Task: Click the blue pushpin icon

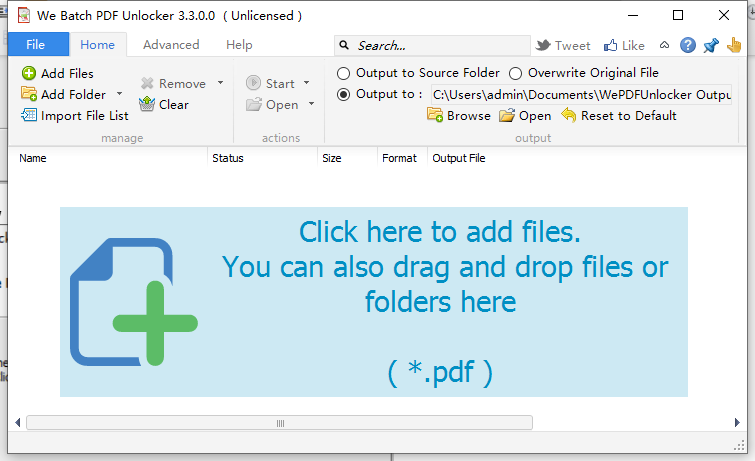Action: [711, 45]
